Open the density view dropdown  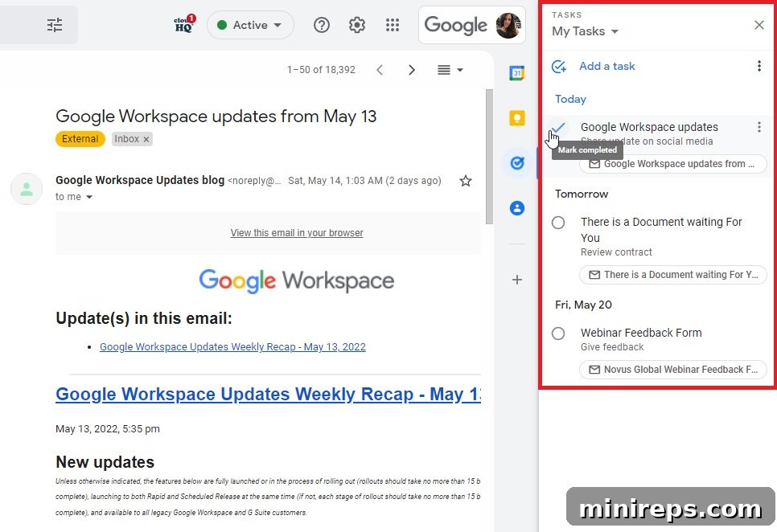[450, 70]
